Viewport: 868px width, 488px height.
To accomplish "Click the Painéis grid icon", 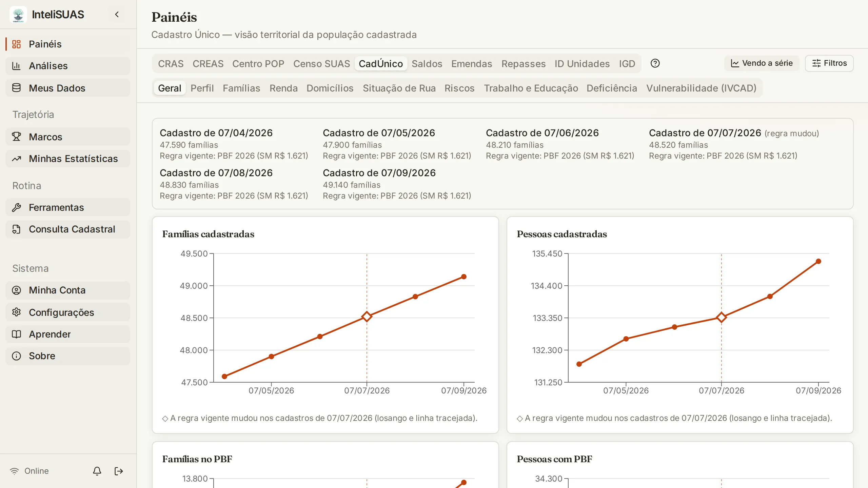I will pos(16,44).
